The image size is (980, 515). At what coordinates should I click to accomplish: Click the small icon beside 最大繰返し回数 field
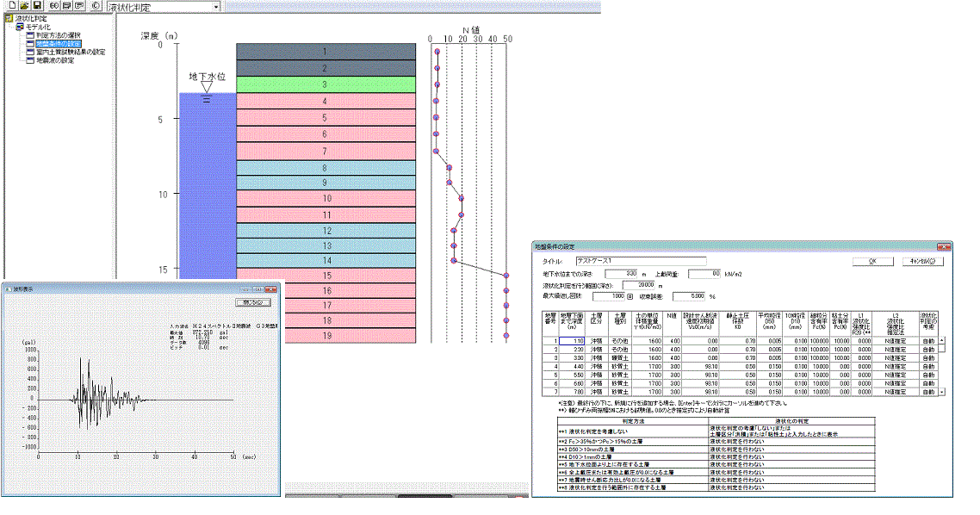630,295
